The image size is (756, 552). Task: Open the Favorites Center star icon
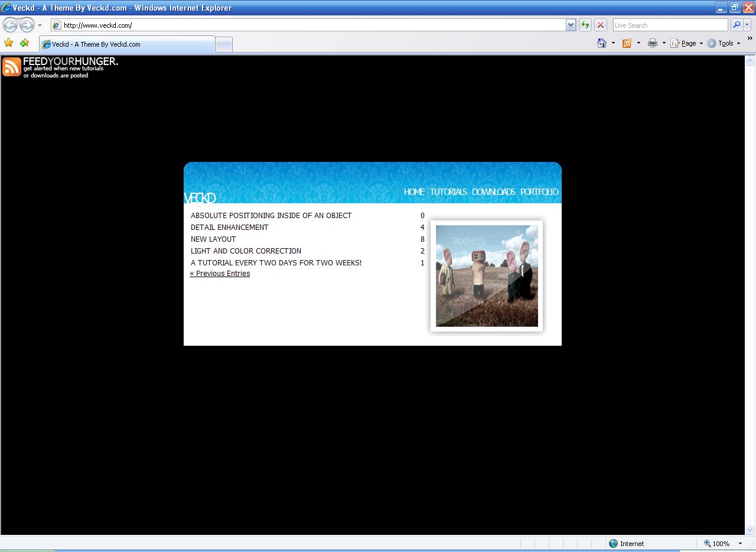click(8, 43)
